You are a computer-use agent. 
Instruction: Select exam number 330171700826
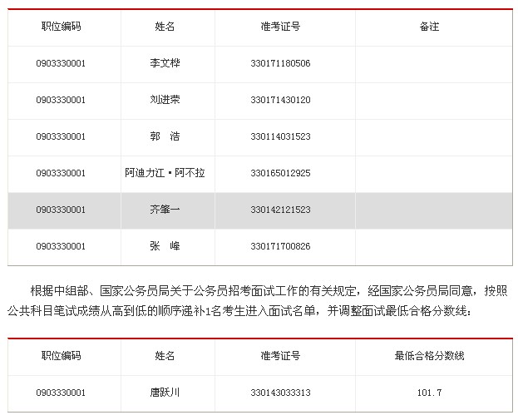[x=280, y=246]
